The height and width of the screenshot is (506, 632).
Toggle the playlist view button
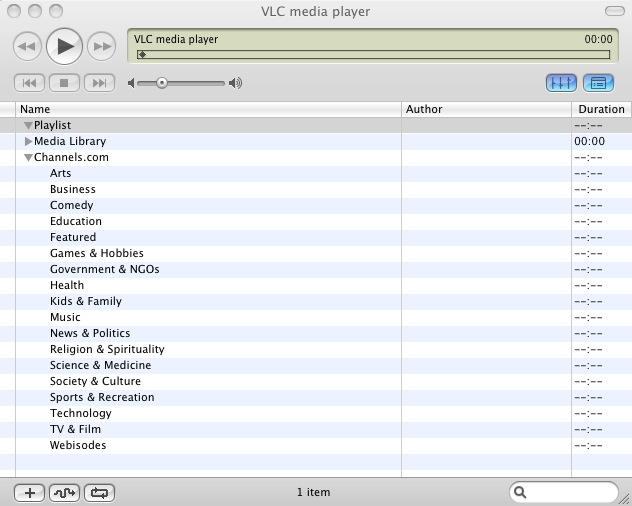tap(599, 83)
